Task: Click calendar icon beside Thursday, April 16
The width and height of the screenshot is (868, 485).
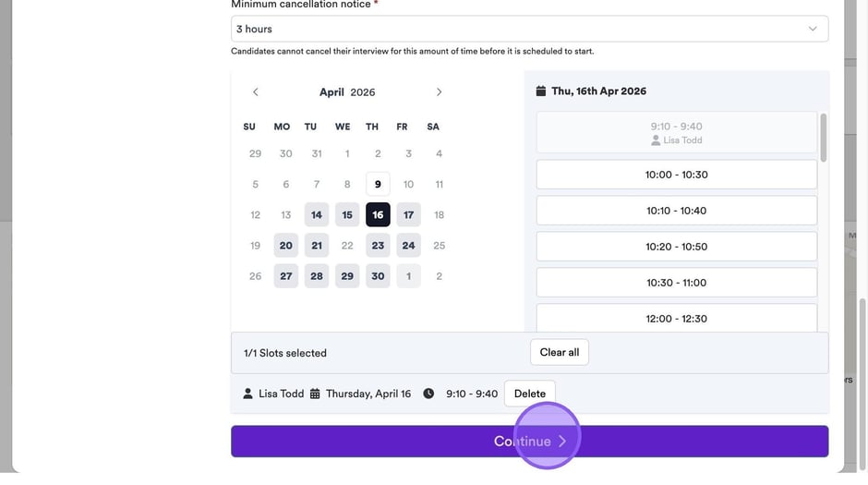Action: point(315,394)
